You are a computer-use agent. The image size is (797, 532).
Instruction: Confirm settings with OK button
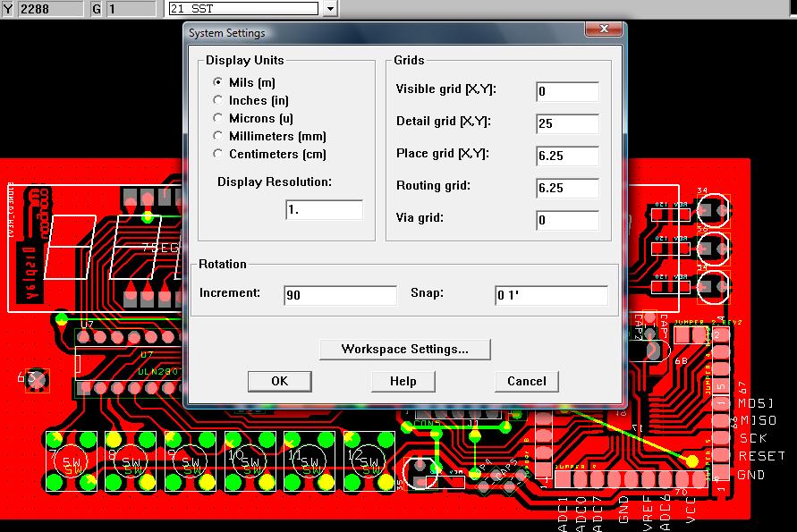(280, 381)
